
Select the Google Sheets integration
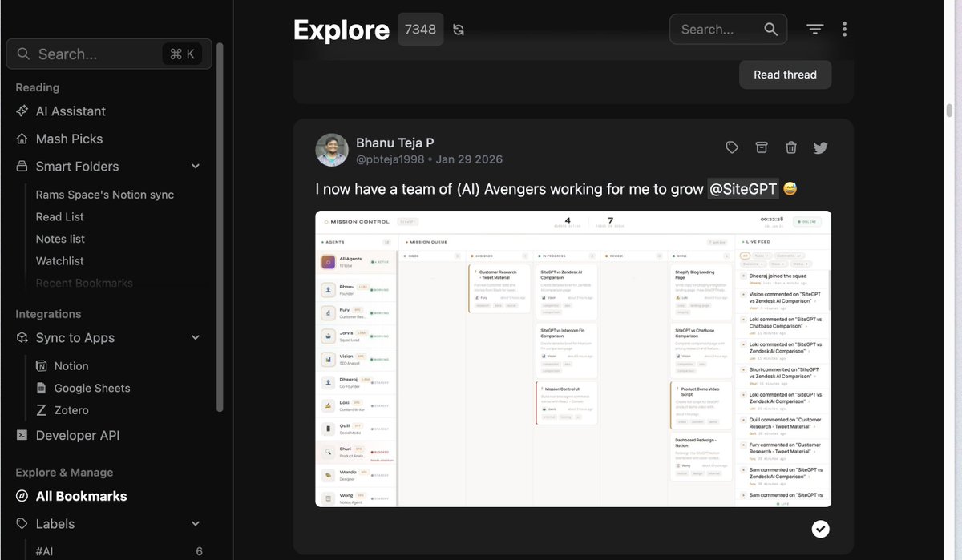click(92, 388)
